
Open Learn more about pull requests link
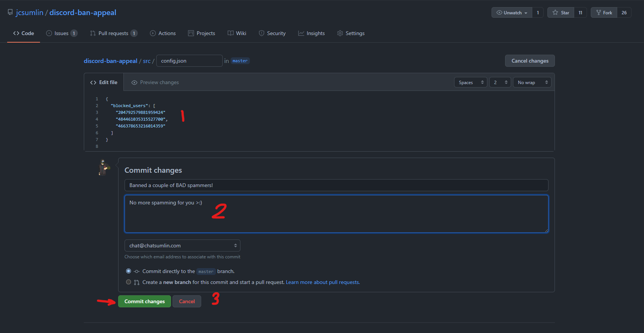[323, 282]
